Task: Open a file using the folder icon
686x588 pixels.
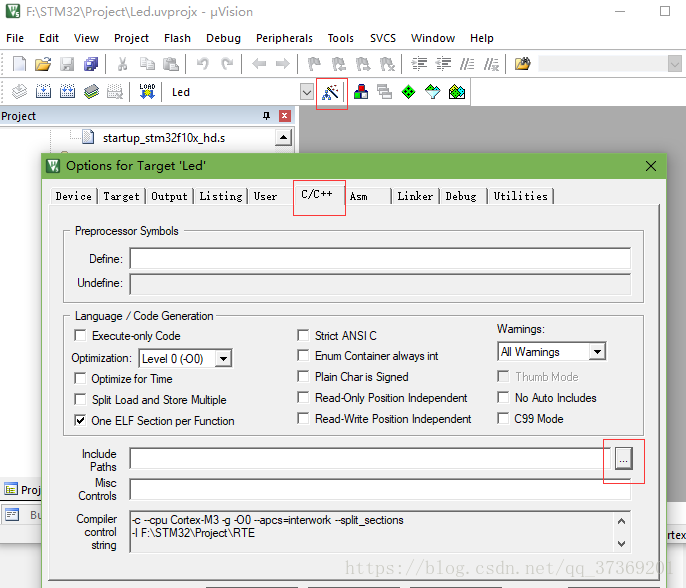Action: pyautogui.click(x=43, y=64)
